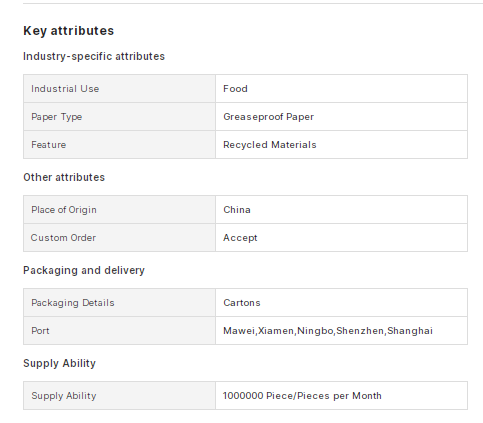
Task: Select the Accept value text
Action: point(240,238)
